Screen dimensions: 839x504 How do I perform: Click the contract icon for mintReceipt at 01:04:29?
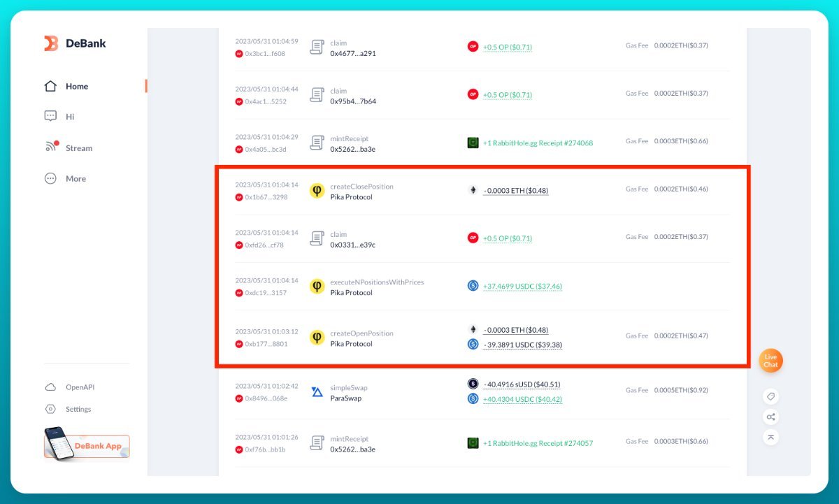pyautogui.click(x=317, y=143)
